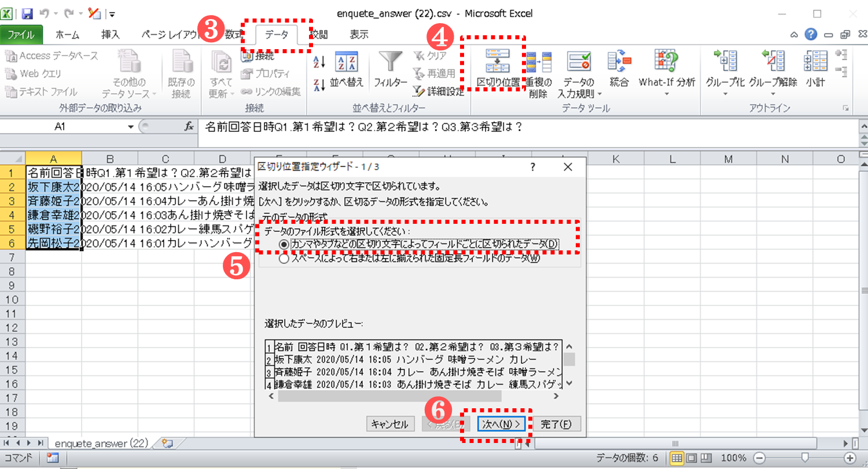Screen dimensions: 868x469
Task: Sort descending with the Z-A icon
Action: 319,85
